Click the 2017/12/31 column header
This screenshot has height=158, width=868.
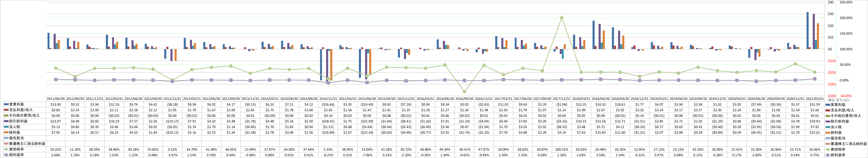click(x=562, y=99)
